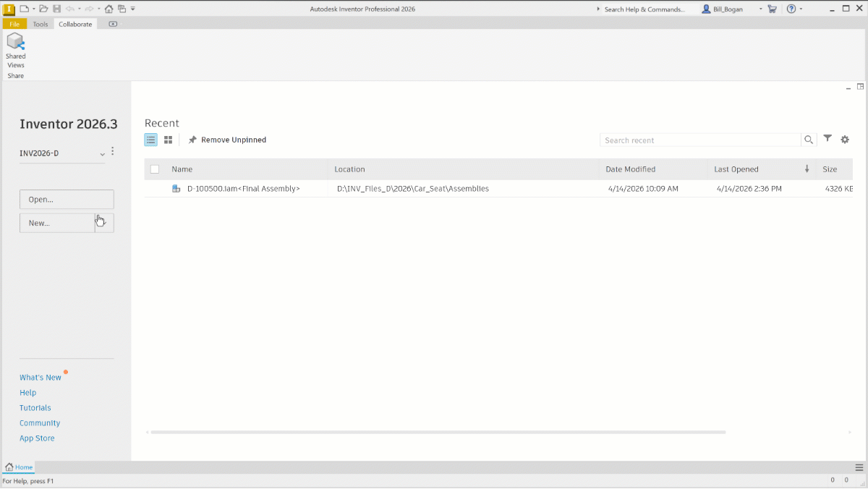Click the Shared Views ribbon button
This screenshot has height=489, width=868.
(x=15, y=51)
